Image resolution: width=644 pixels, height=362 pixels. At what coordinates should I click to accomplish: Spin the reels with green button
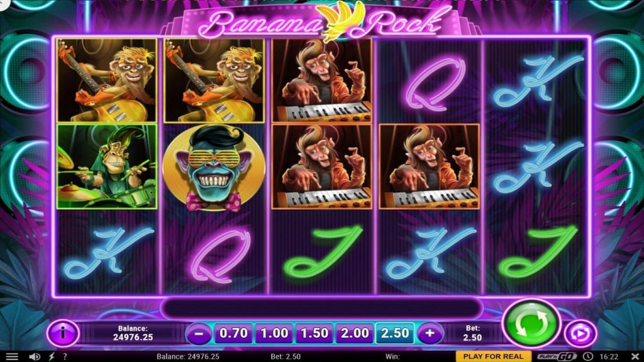[531, 324]
